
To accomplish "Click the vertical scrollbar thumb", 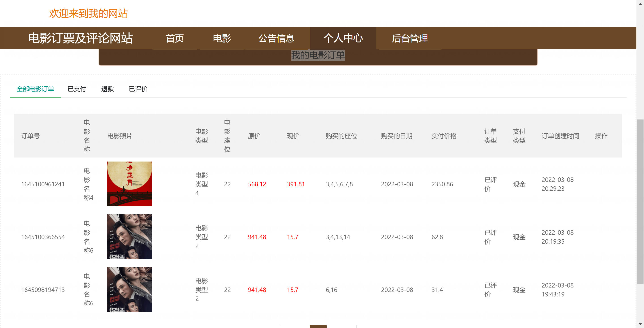I will tap(640, 202).
